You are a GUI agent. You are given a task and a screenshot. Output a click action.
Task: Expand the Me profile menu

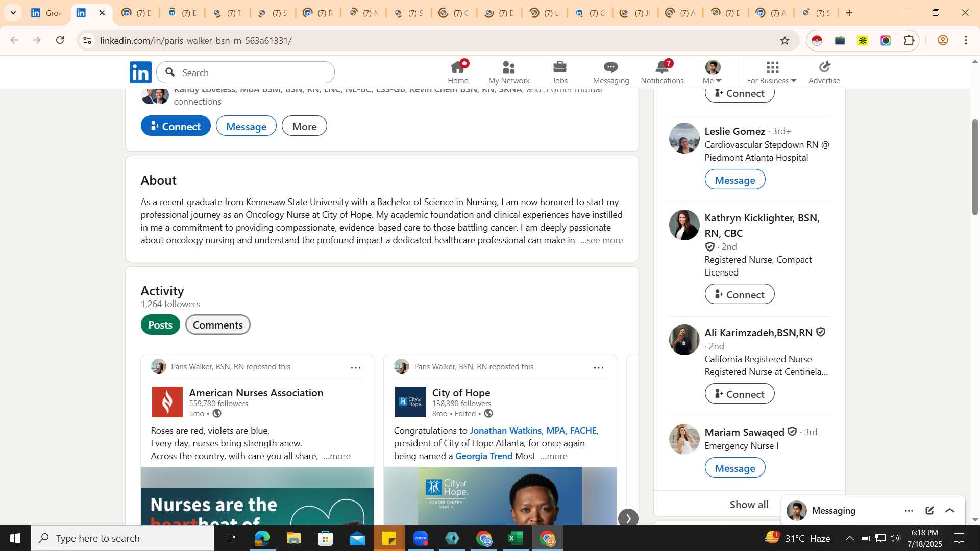pos(713,72)
